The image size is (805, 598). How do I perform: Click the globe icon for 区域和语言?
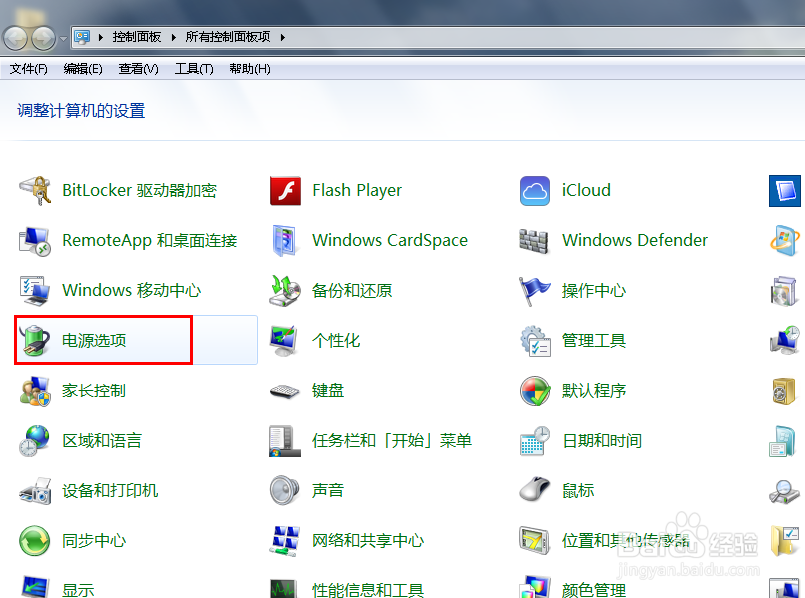coord(35,440)
